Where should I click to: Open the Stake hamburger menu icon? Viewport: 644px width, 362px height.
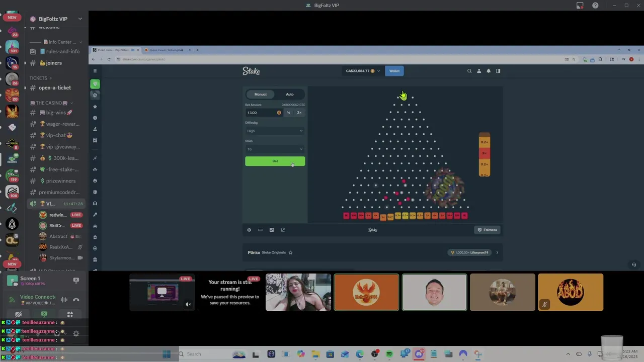[x=95, y=71]
